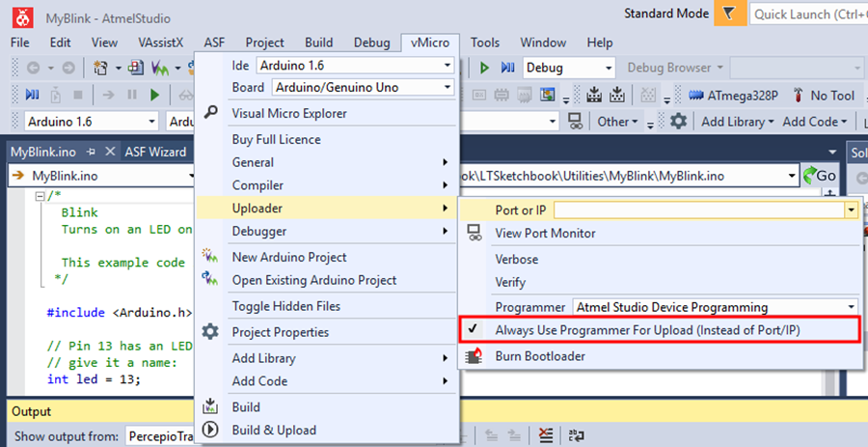Image resolution: width=868 pixels, height=447 pixels.
Task: Open the VAssistX menu
Action: tap(160, 42)
